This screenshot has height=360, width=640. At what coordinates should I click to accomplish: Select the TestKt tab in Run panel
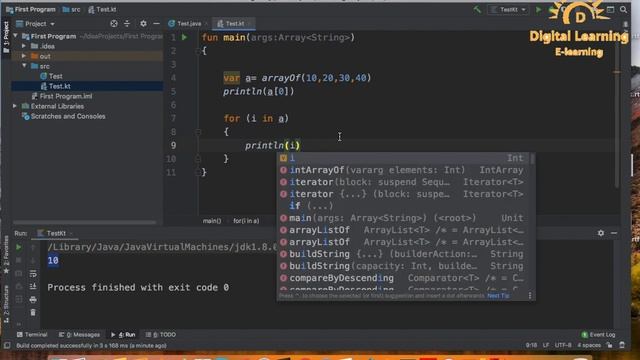(x=54, y=233)
